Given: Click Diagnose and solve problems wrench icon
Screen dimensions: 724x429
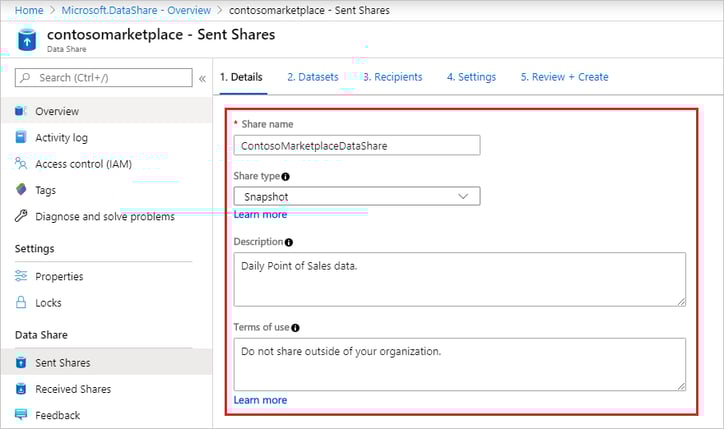Looking at the screenshot, I should (x=21, y=216).
